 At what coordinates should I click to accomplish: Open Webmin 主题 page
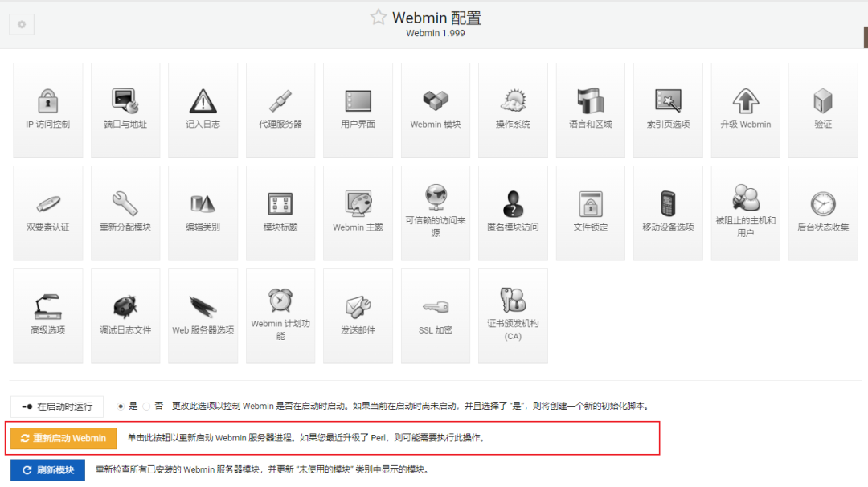pyautogui.click(x=358, y=213)
